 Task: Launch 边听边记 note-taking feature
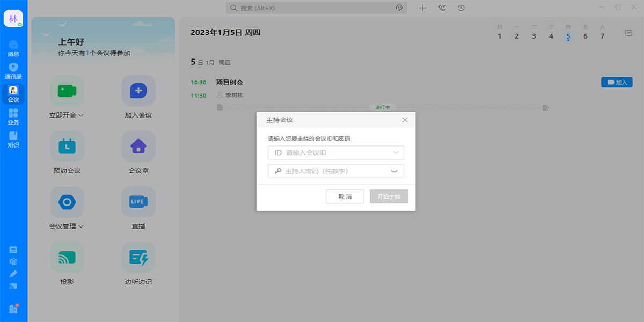click(x=138, y=264)
